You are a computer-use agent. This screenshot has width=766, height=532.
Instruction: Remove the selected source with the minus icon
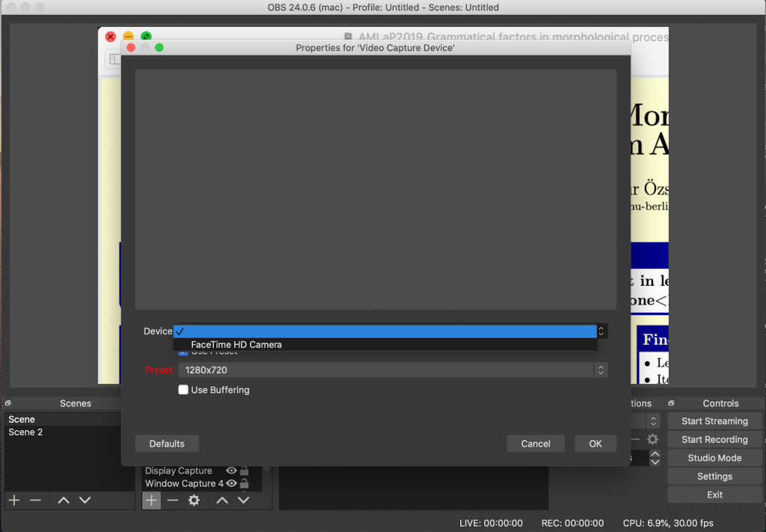click(173, 501)
